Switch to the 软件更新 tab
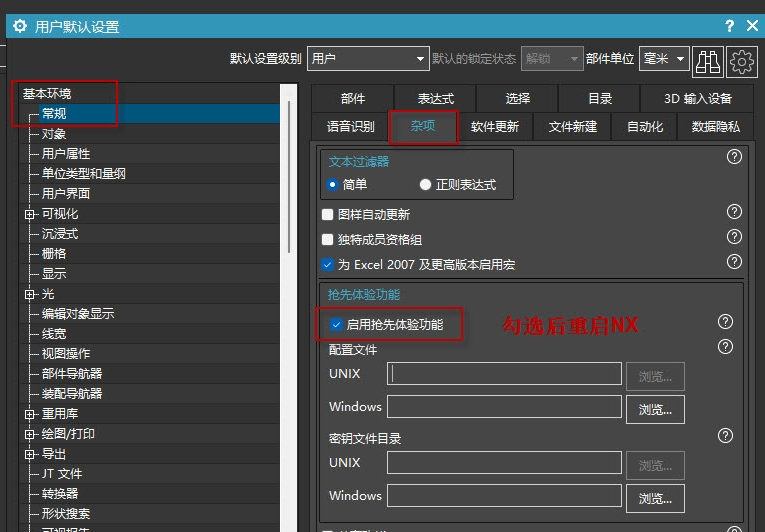 495,127
